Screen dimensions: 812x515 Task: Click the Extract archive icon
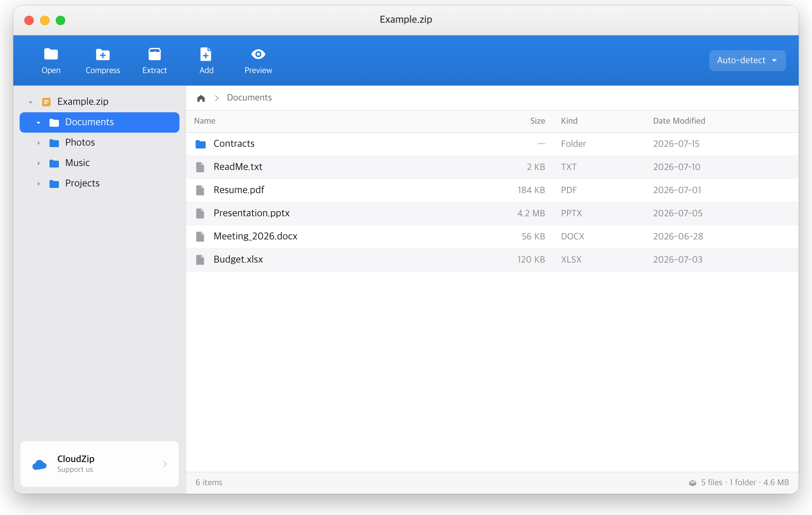tap(155, 54)
